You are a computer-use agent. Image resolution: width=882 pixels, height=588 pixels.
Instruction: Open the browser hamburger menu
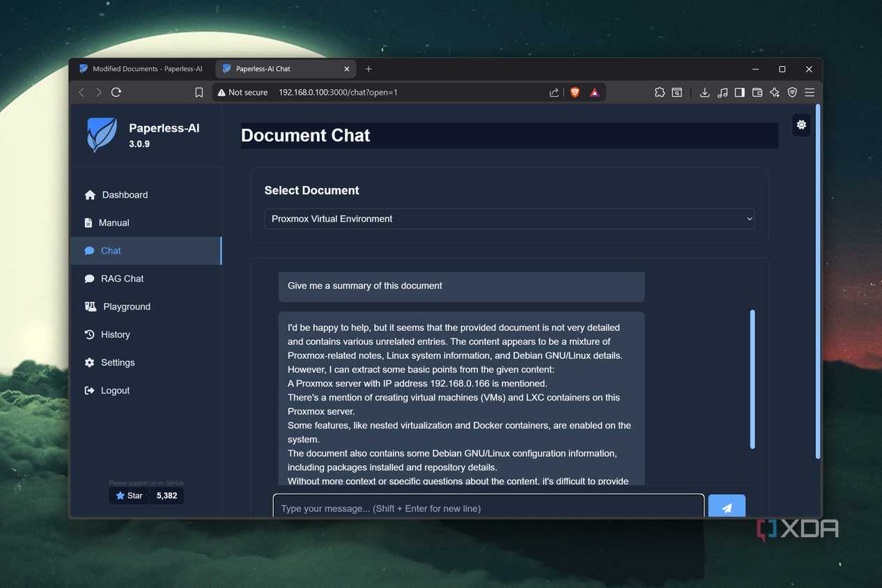(810, 92)
